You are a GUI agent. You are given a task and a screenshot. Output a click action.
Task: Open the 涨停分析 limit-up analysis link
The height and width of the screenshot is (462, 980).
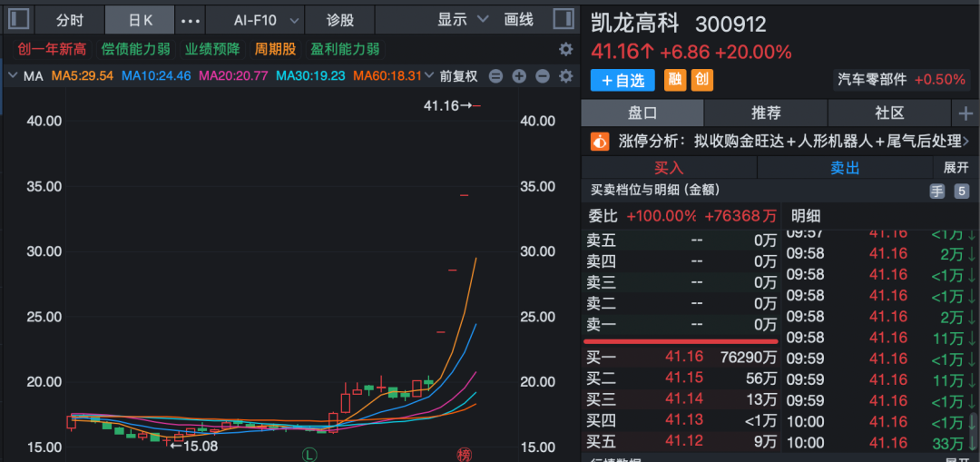(x=780, y=142)
